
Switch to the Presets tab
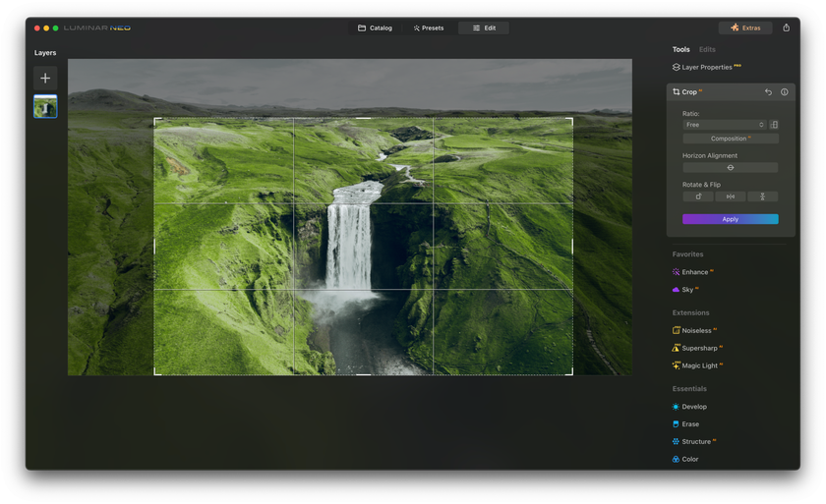click(429, 28)
